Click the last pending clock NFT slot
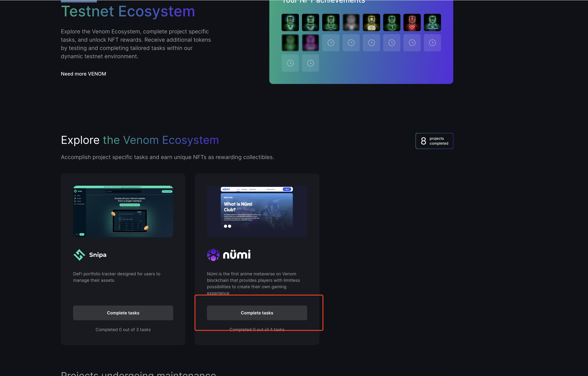This screenshot has width=588, height=376. click(310, 63)
